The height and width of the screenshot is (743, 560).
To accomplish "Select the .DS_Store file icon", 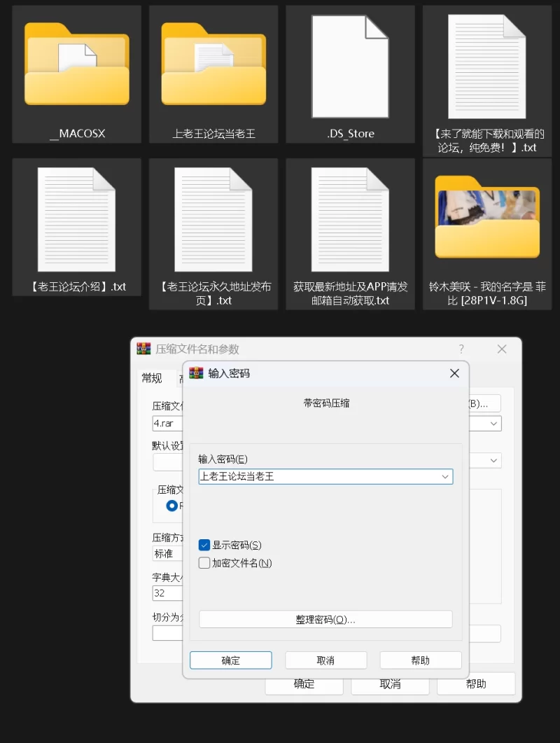I will pos(350,67).
